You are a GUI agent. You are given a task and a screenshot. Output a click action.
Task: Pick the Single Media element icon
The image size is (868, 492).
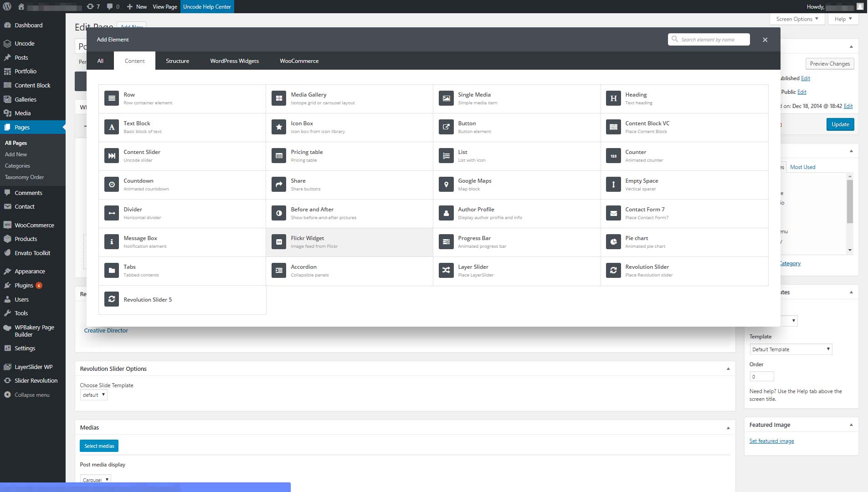pos(446,98)
